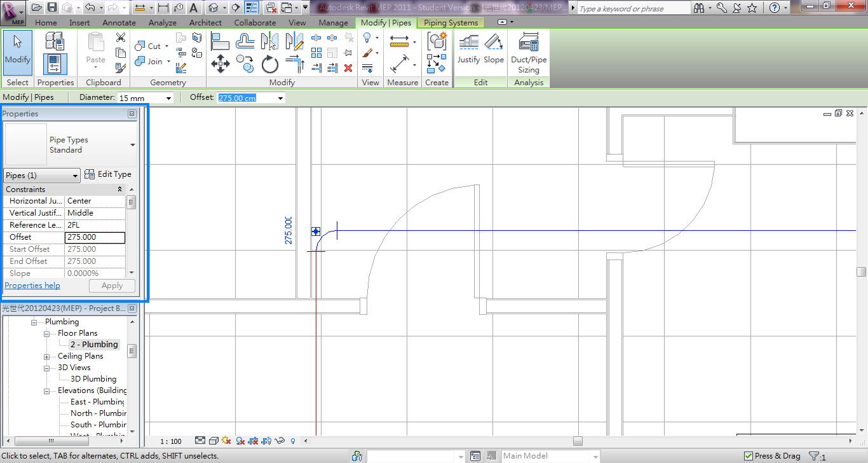Click the Edit Type button
This screenshot has height=463, width=868.
[107, 174]
